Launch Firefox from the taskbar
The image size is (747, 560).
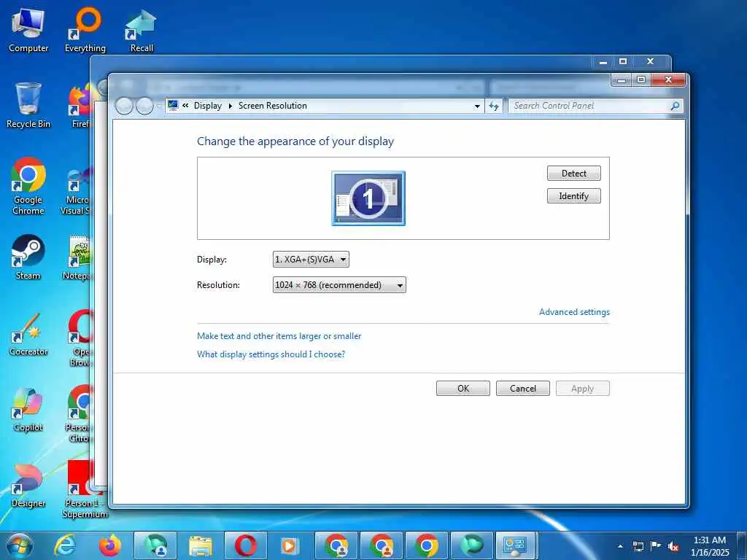109,545
